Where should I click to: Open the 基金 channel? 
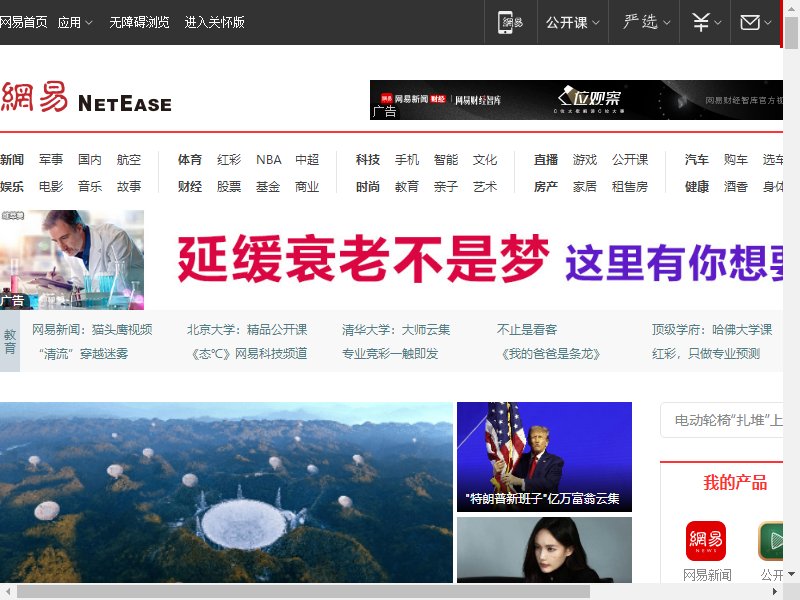[268, 187]
